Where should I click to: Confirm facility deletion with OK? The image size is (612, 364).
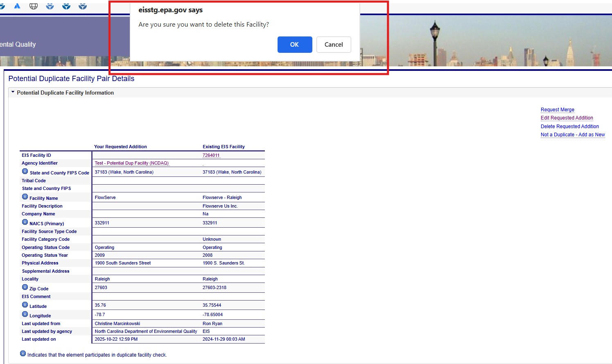[294, 45]
